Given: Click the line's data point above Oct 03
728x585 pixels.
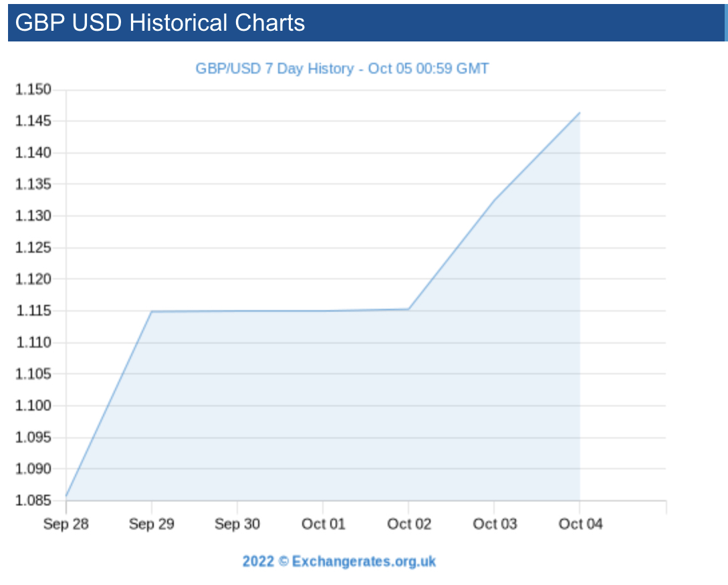Looking at the screenshot, I should [x=494, y=200].
